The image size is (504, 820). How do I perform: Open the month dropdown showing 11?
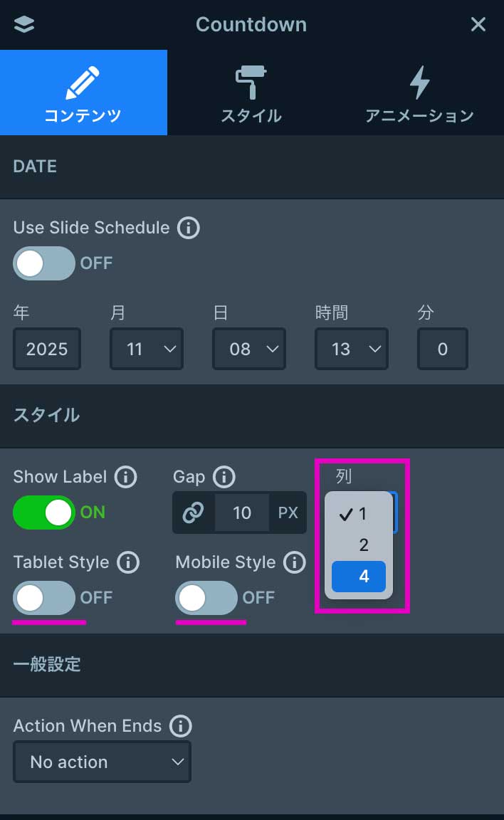147,349
